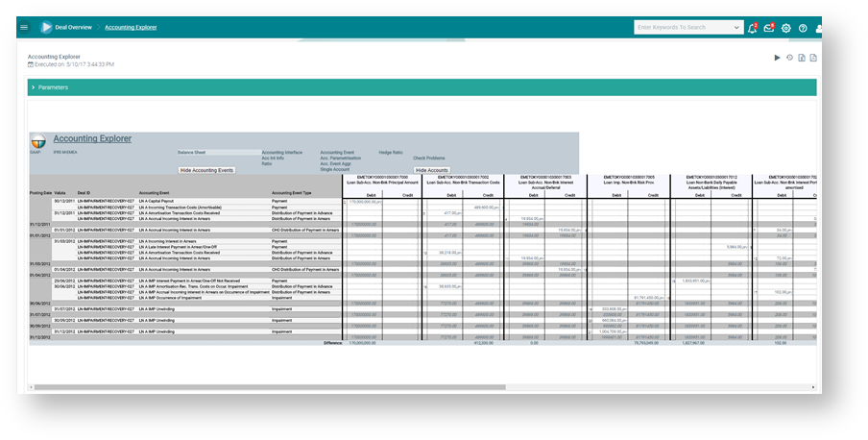Go to Deal Overview breadcrumb
868x440 pixels.
[x=73, y=28]
